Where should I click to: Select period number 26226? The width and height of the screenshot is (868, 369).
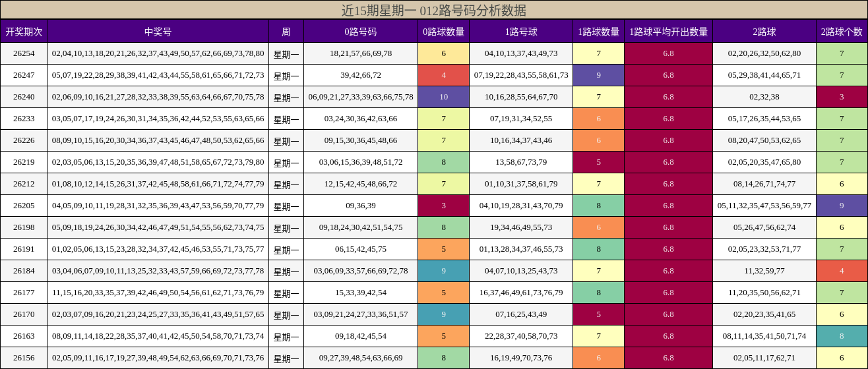pos(24,140)
